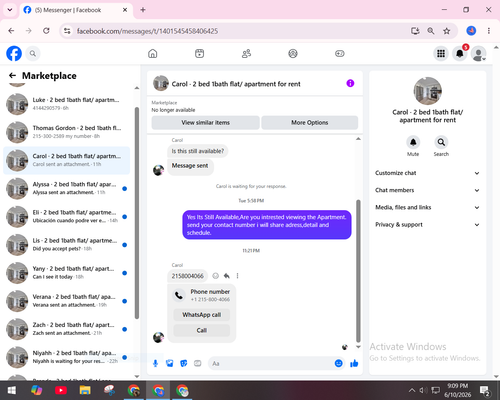Open the tab search dropdown

coord(10,10)
